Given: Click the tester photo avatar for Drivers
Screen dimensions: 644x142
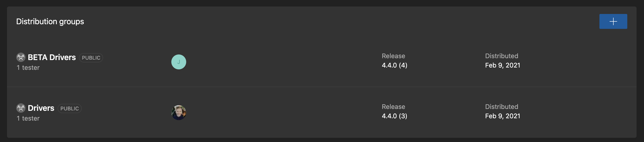Looking at the screenshot, I should click(x=179, y=112).
